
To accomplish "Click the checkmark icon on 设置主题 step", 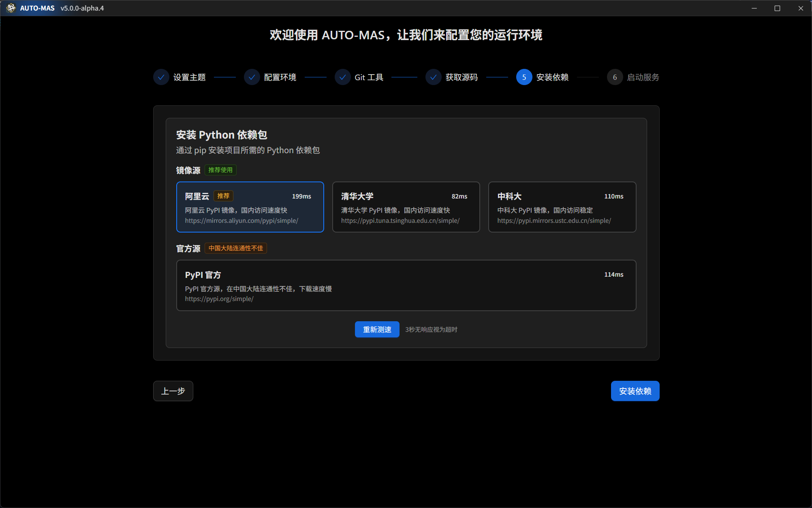I will point(161,77).
